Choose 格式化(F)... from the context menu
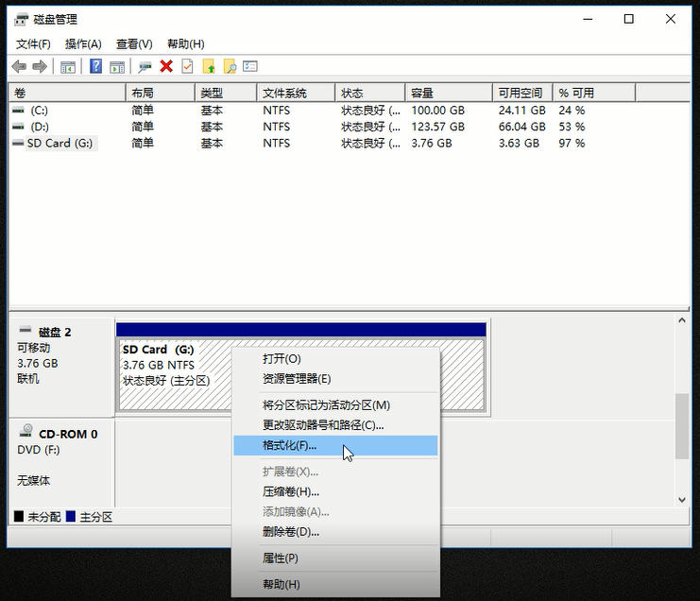 (290, 445)
